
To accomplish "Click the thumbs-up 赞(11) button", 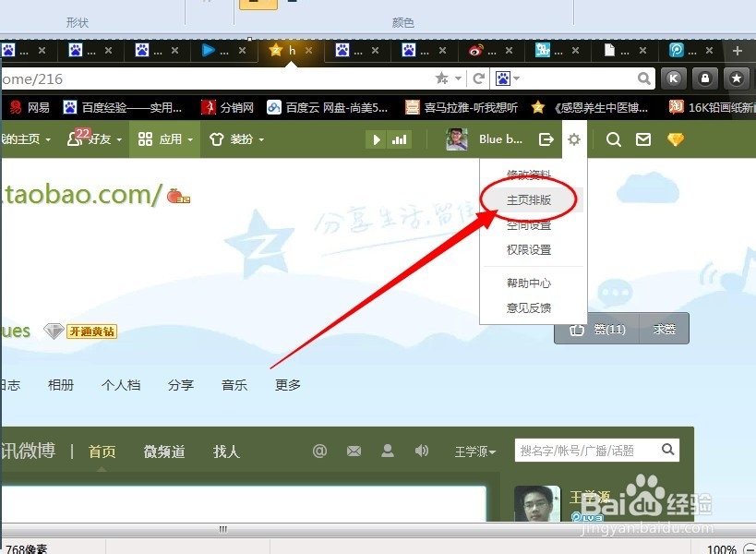I will coord(597,330).
